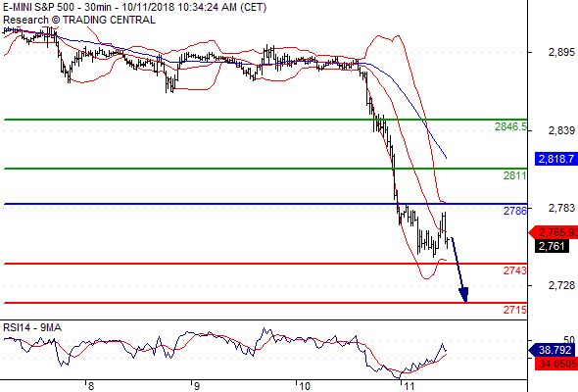578x392 pixels.
Task: Click the date axis label 10
Action: (305, 386)
